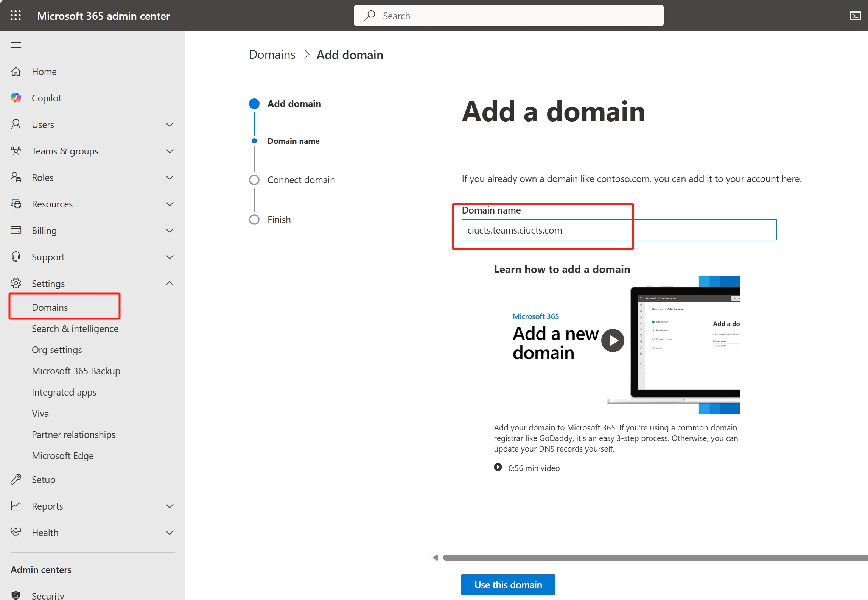Open Viva settings
The image size is (868, 600).
pos(40,413)
